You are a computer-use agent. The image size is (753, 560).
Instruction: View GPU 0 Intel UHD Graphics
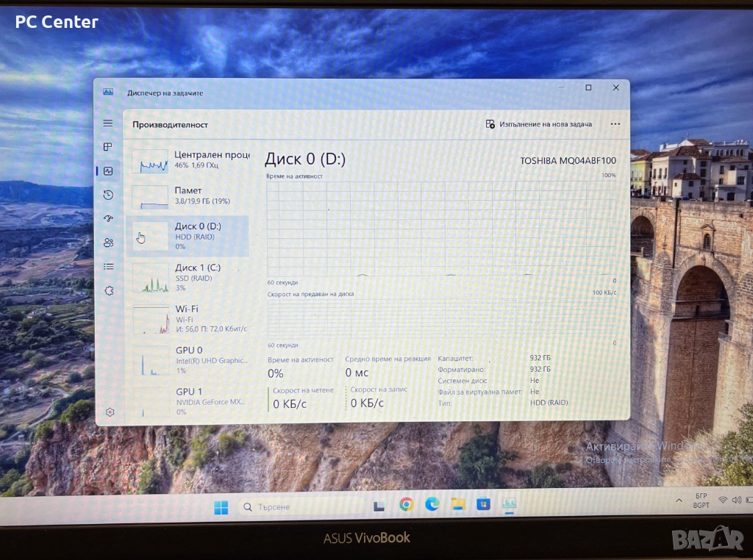(x=190, y=360)
